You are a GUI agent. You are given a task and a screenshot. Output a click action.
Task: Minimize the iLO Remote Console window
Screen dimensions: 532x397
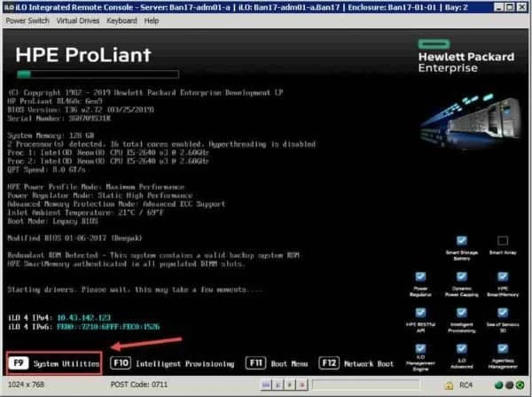[x=498, y=7]
